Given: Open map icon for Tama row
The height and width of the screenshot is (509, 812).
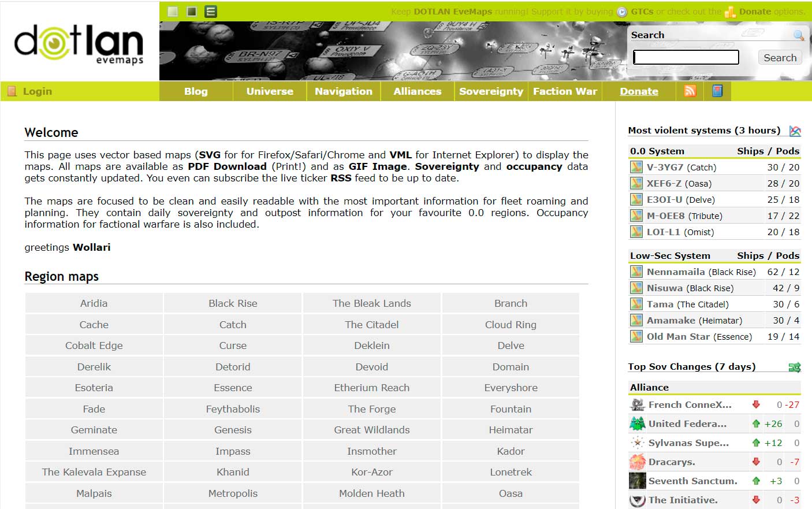Looking at the screenshot, I should click(x=636, y=304).
